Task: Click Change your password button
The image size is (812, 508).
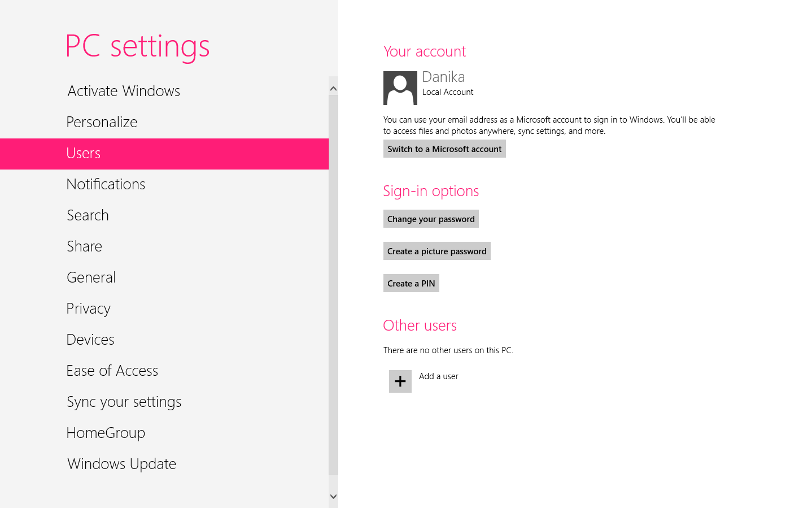Action: click(430, 219)
